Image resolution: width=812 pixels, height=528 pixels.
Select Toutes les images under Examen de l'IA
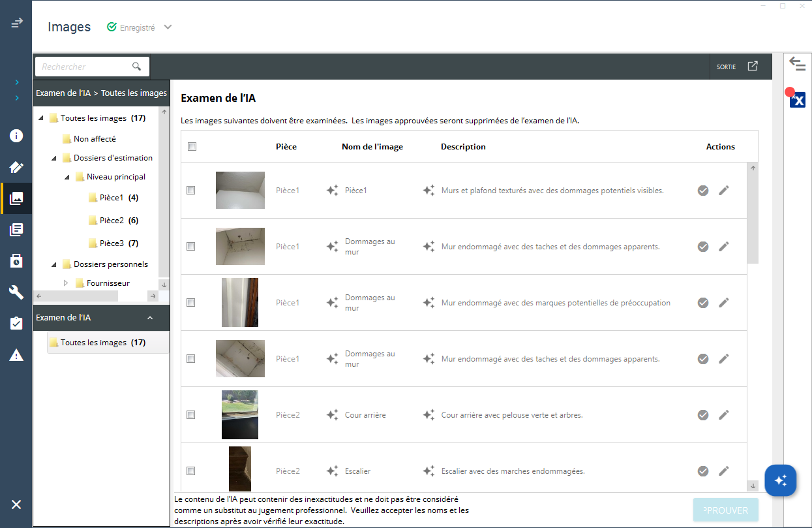(x=108, y=343)
